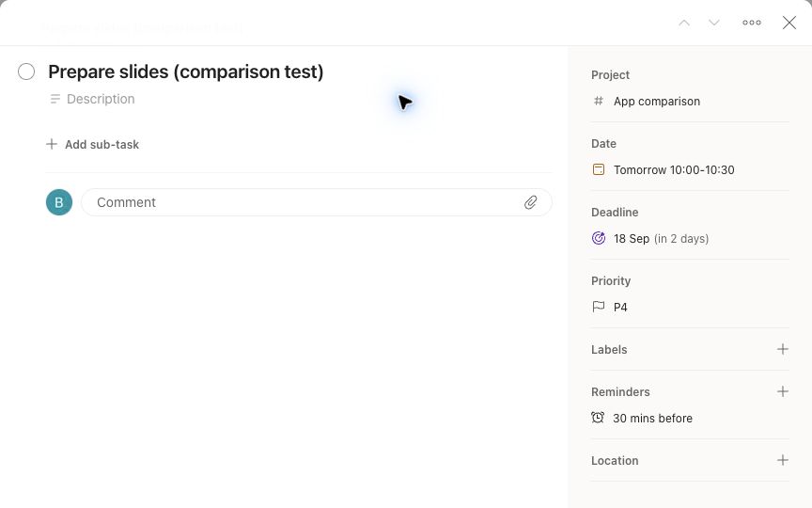Attach a file via paperclip icon

pos(531,202)
